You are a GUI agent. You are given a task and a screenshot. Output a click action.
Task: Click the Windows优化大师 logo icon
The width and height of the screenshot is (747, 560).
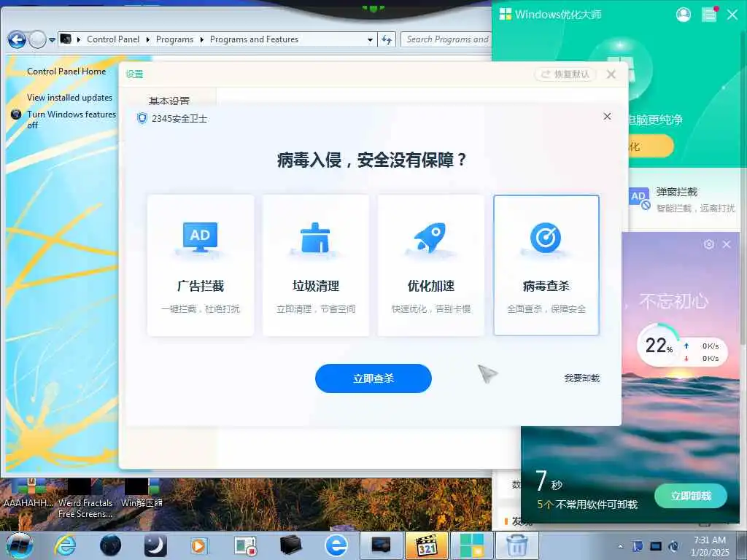[505, 15]
